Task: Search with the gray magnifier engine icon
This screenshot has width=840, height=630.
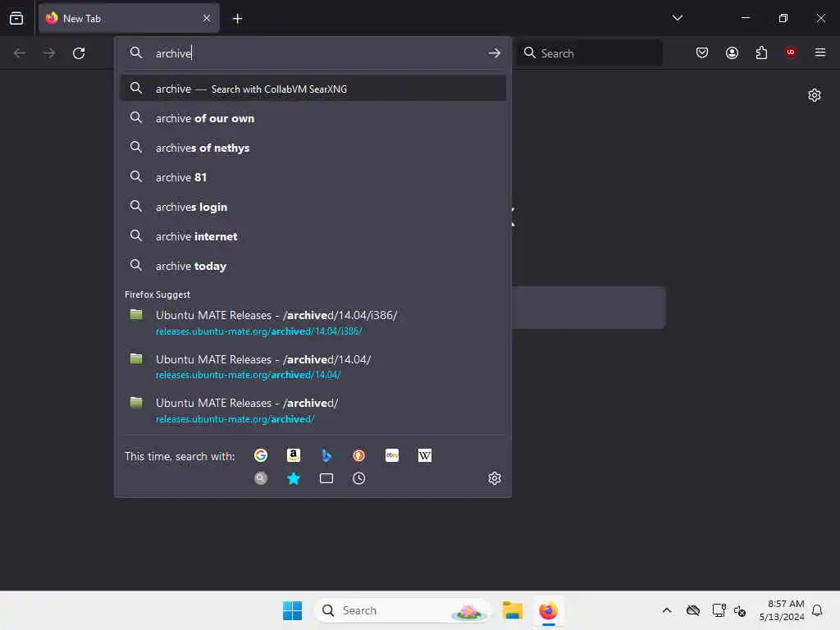Action: pyautogui.click(x=261, y=478)
